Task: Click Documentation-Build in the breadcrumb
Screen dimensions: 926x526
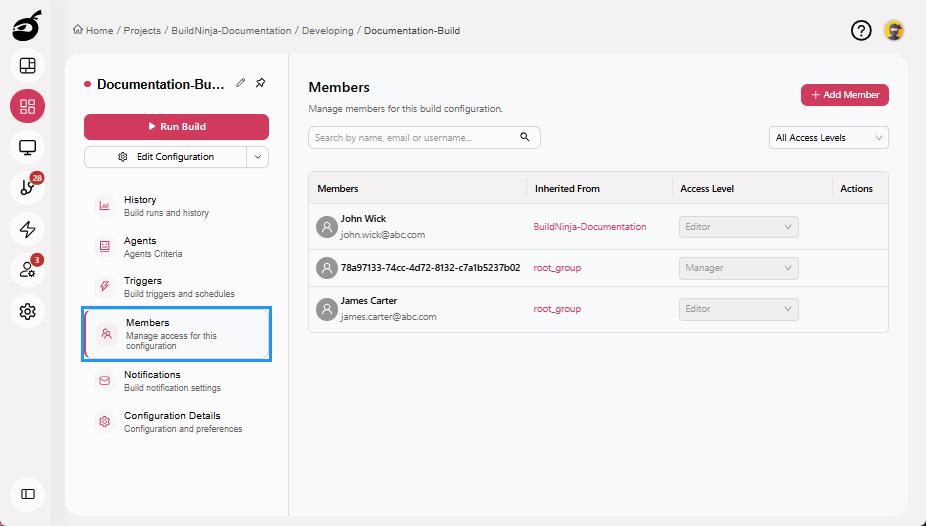Action: tap(412, 31)
